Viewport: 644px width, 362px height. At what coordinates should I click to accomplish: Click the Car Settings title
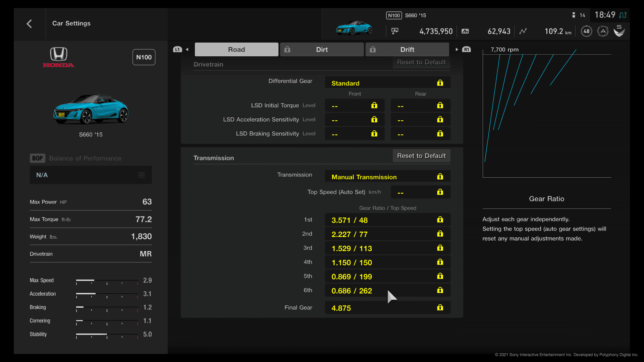71,23
